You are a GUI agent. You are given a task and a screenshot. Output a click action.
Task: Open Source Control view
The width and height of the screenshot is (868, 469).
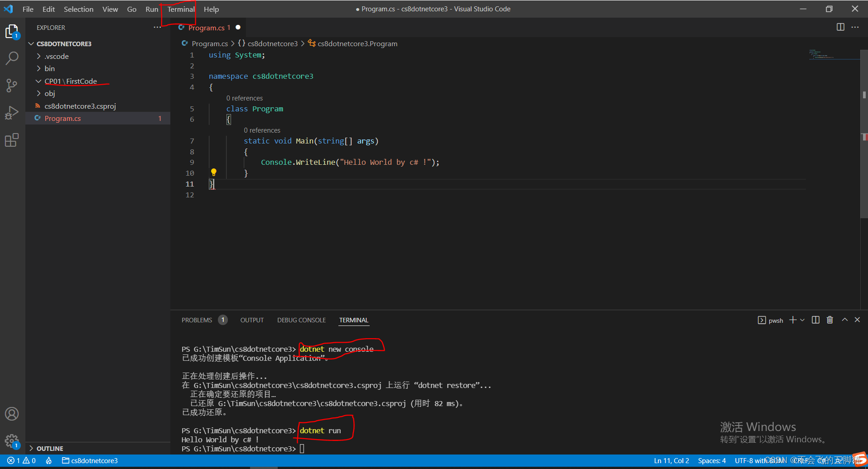click(12, 85)
